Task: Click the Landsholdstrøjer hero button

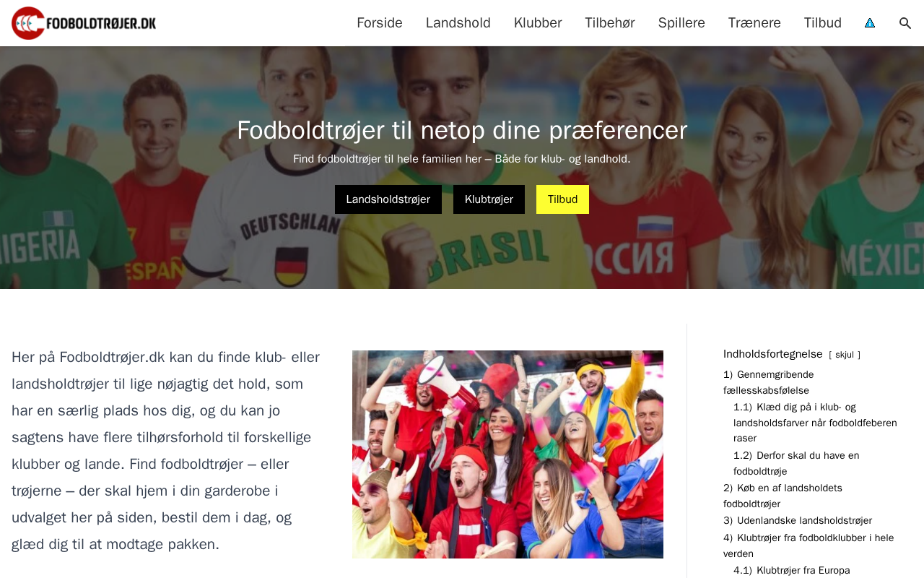Action: [x=388, y=199]
